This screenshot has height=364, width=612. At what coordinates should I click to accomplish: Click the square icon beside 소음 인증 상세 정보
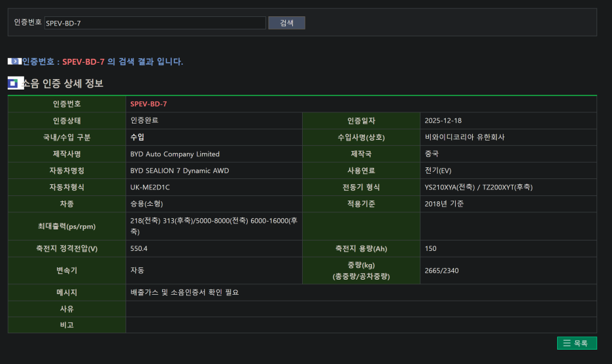pos(16,83)
